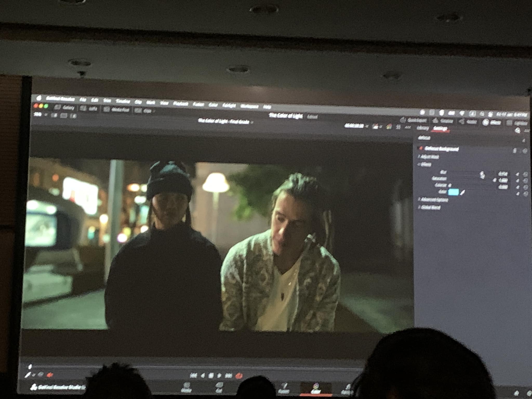This screenshot has height=399, width=532.
Task: Open the timeline name dropdown Final Grade
Action: point(225,121)
